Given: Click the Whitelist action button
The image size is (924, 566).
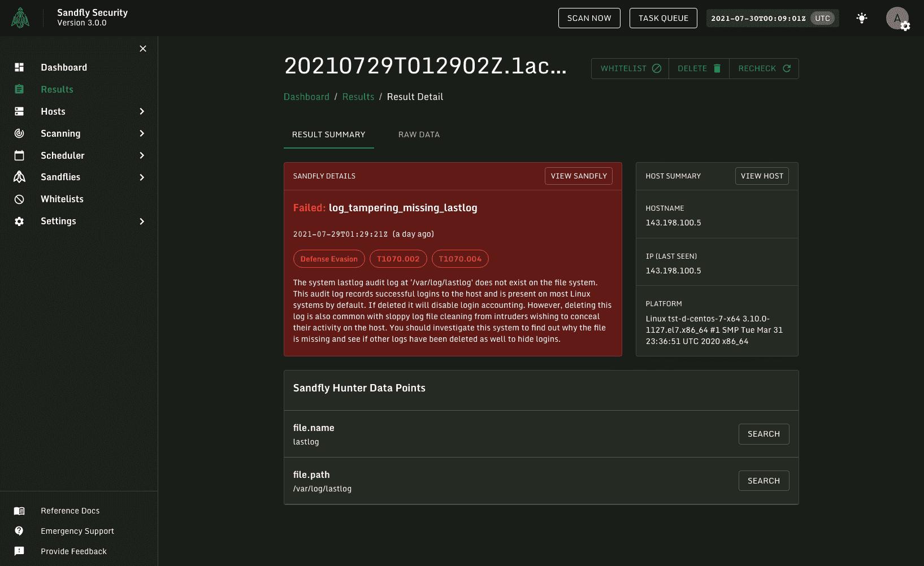Looking at the screenshot, I should point(630,68).
